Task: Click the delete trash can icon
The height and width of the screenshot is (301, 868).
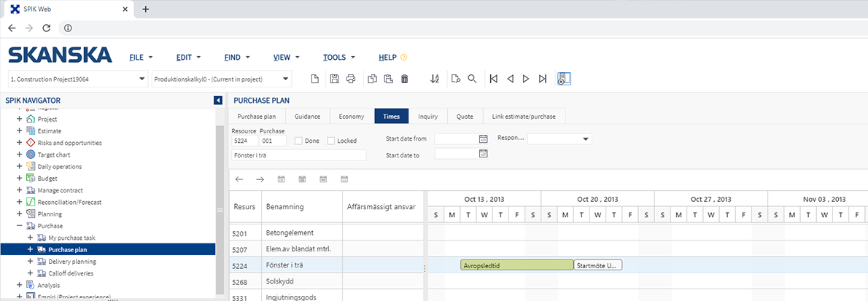Action: click(x=405, y=79)
